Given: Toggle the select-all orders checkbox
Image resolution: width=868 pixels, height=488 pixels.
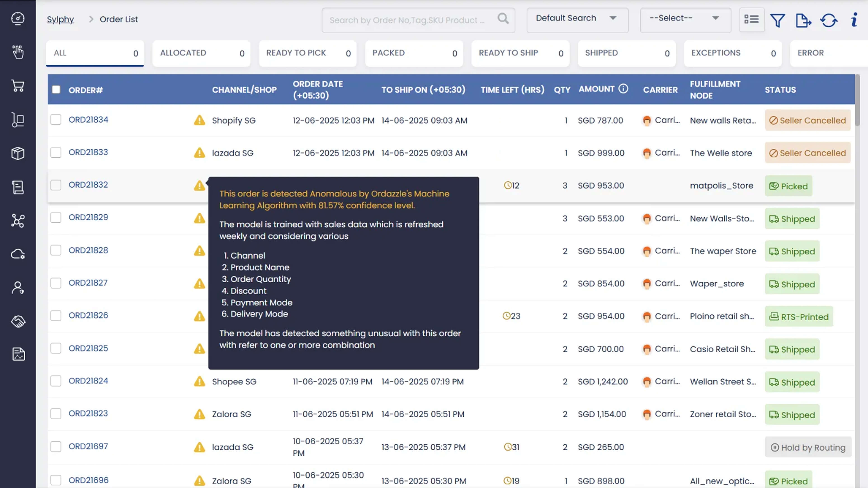Looking at the screenshot, I should (x=56, y=90).
